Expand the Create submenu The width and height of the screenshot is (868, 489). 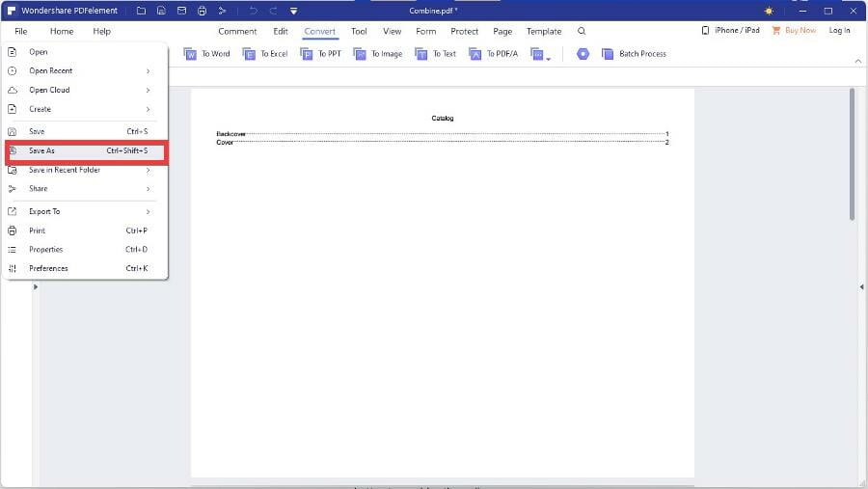[x=85, y=109]
